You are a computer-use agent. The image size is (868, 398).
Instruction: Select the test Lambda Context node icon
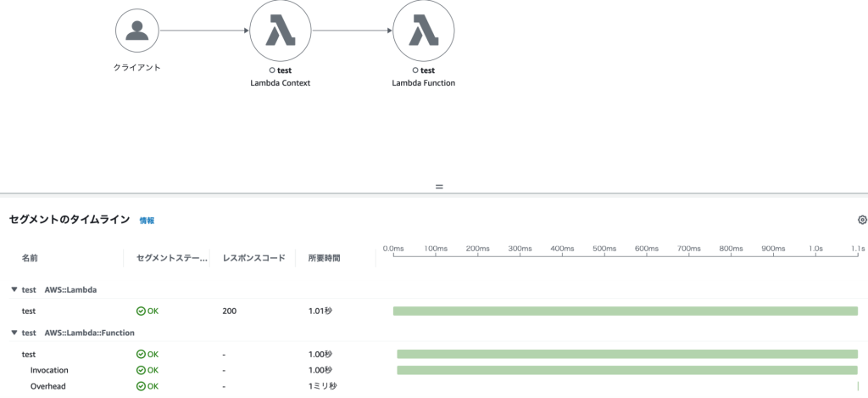pyautogui.click(x=280, y=31)
